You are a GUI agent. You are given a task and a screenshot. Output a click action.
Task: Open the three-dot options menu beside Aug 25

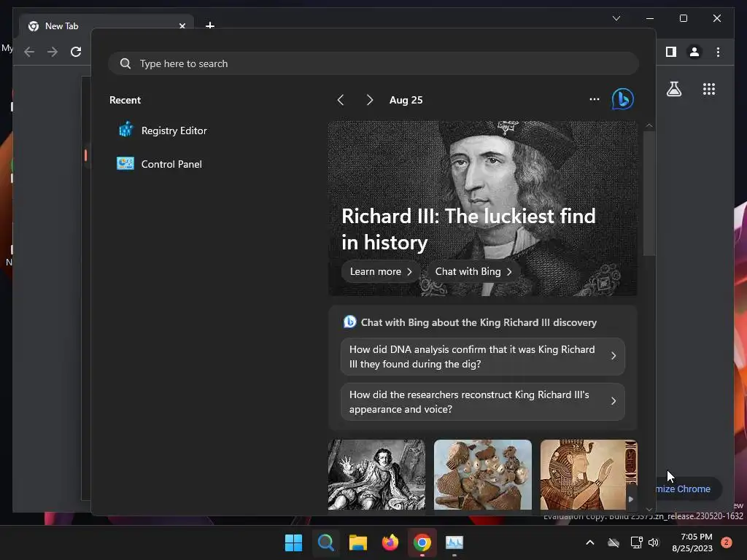[594, 99]
